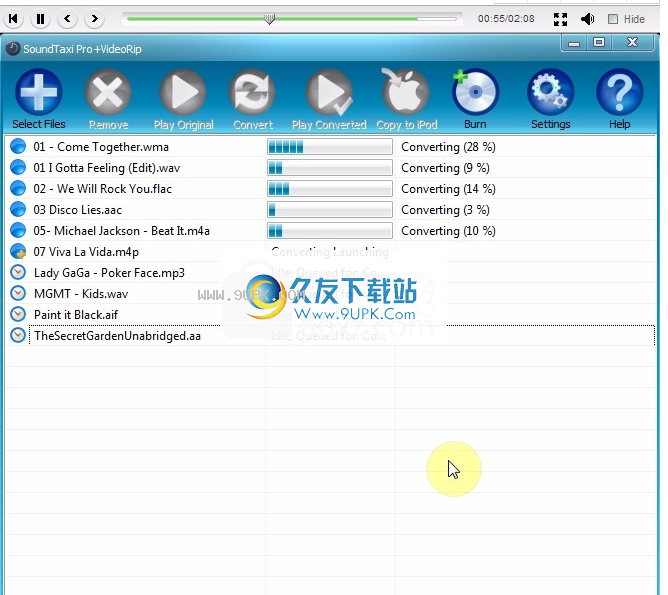Go to previous step in player
The width and height of the screenshot is (668, 595).
coord(67,19)
